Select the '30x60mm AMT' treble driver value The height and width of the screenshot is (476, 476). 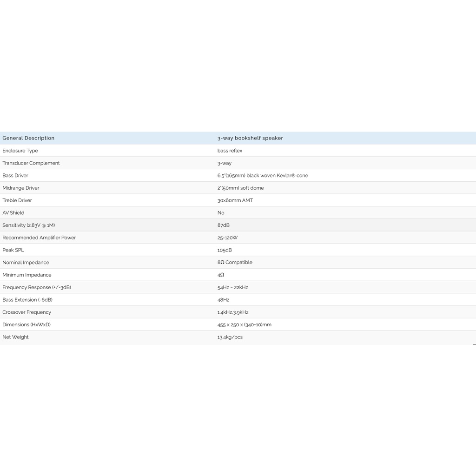click(235, 200)
